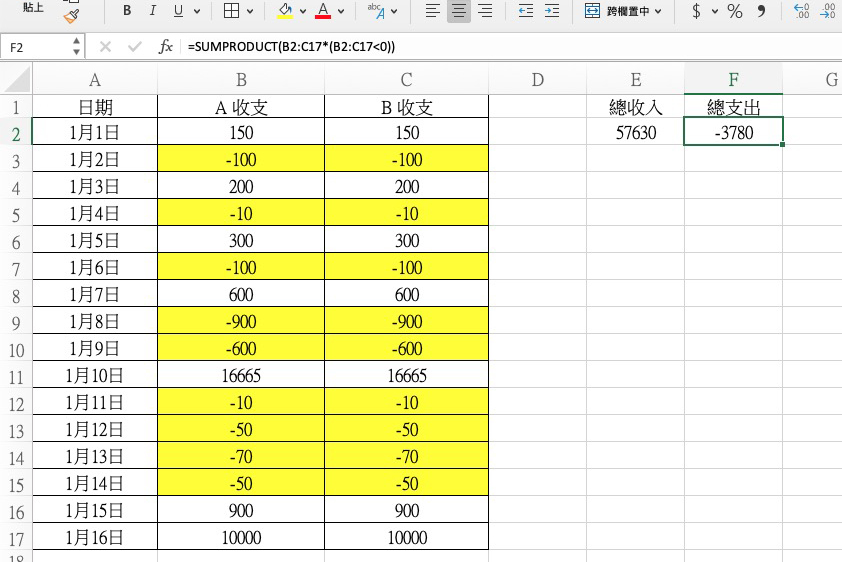The height and width of the screenshot is (562, 842).
Task: Decrease decimal places
Action: [x=828, y=10]
